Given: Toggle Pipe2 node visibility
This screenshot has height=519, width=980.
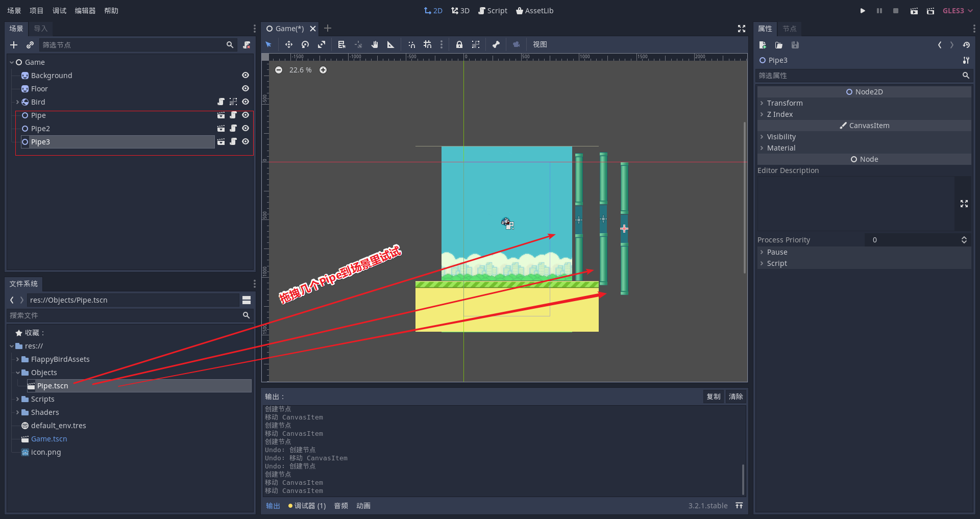Looking at the screenshot, I should tap(246, 128).
